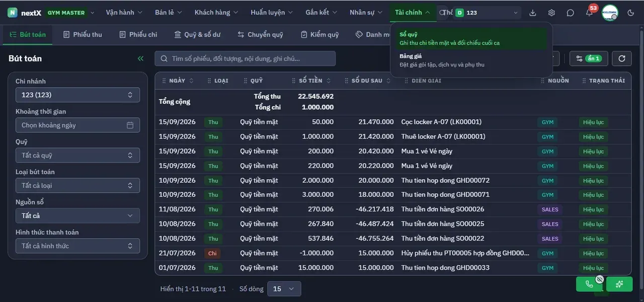Open the user avatar profile menu
Screen dimensions: 644x302
610,13
